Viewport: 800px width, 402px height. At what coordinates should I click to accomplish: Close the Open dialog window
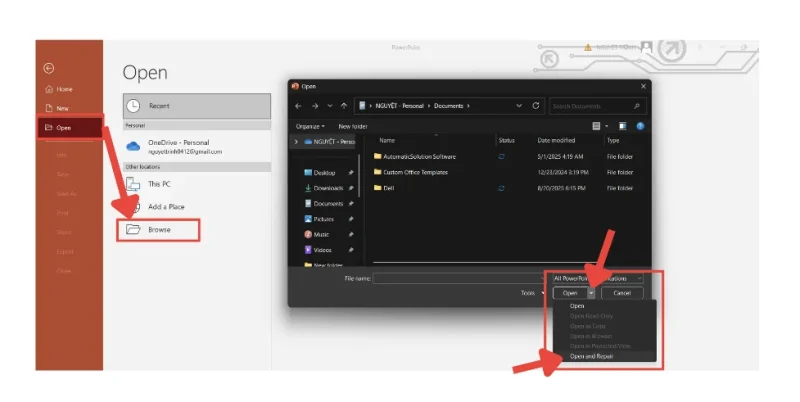[x=643, y=86]
